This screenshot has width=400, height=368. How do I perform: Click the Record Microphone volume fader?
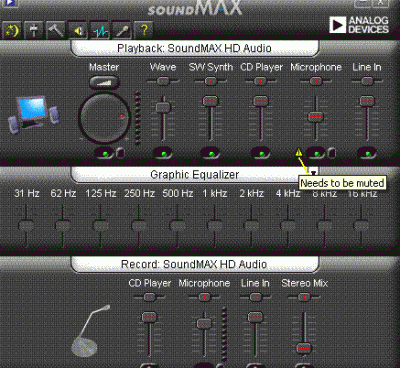pos(204,323)
